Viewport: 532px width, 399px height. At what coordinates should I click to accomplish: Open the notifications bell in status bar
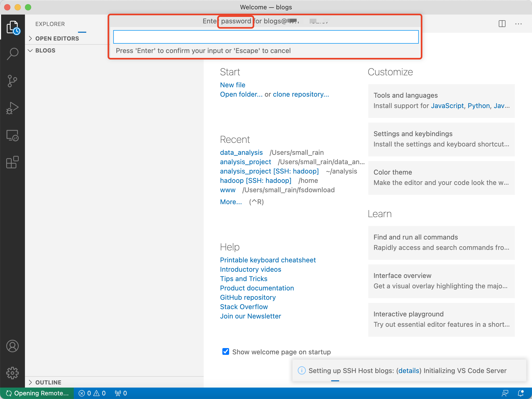tap(521, 393)
